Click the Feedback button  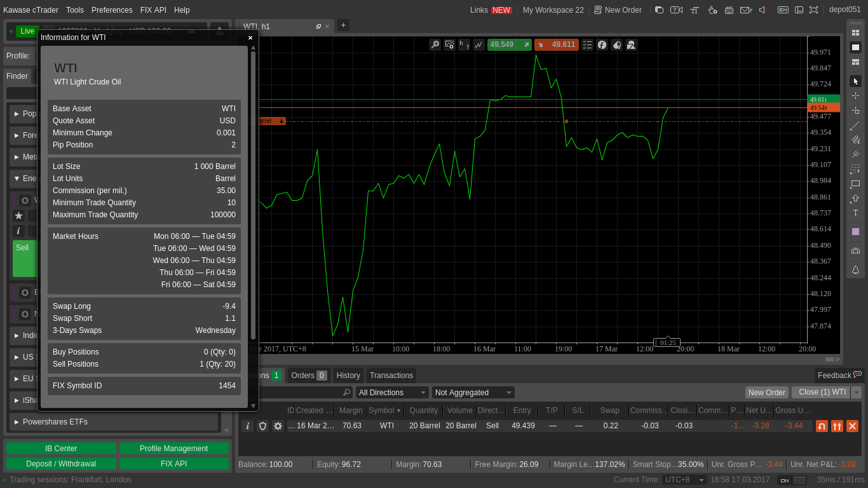click(x=839, y=376)
